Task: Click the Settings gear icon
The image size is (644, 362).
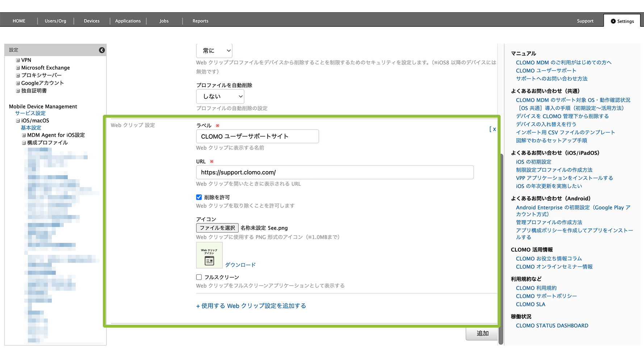Action: pyautogui.click(x=613, y=21)
